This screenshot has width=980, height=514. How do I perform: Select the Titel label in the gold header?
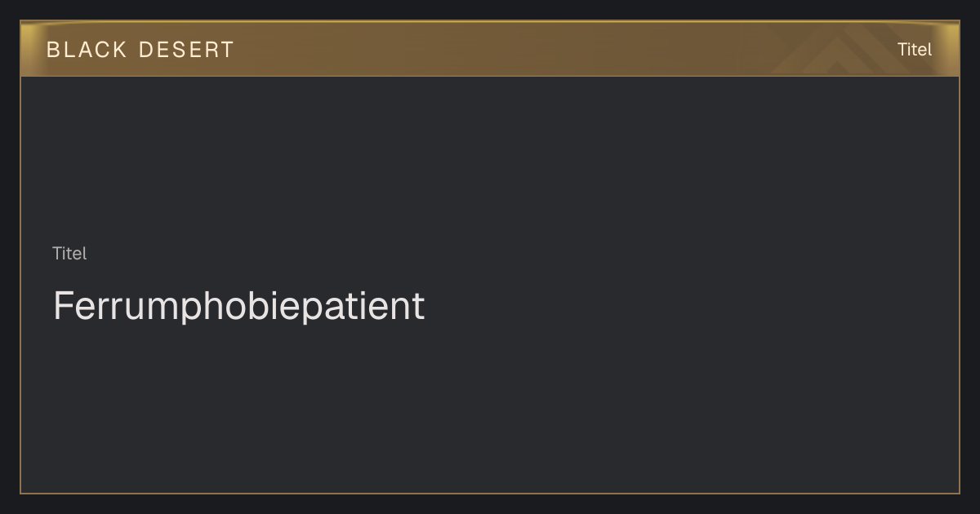pos(914,50)
